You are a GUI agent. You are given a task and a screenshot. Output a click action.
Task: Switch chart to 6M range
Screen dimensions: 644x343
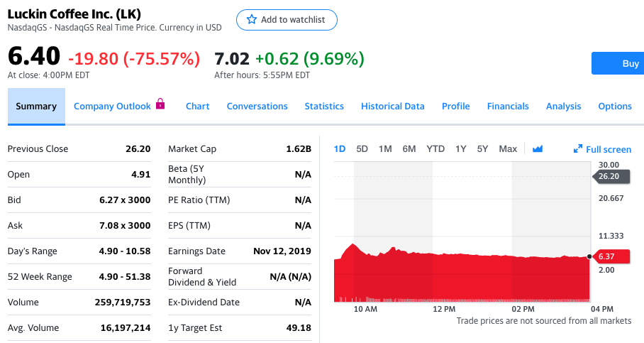coord(409,149)
